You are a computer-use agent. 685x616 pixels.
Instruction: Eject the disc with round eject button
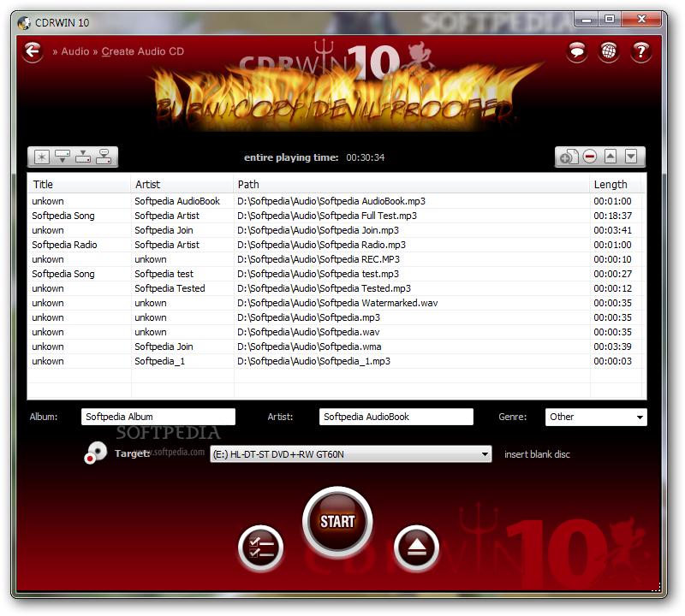(416, 548)
